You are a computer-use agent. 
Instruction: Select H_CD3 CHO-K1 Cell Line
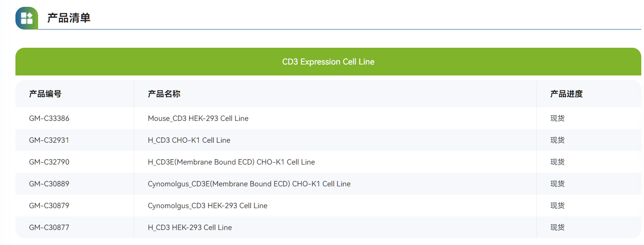tap(189, 140)
